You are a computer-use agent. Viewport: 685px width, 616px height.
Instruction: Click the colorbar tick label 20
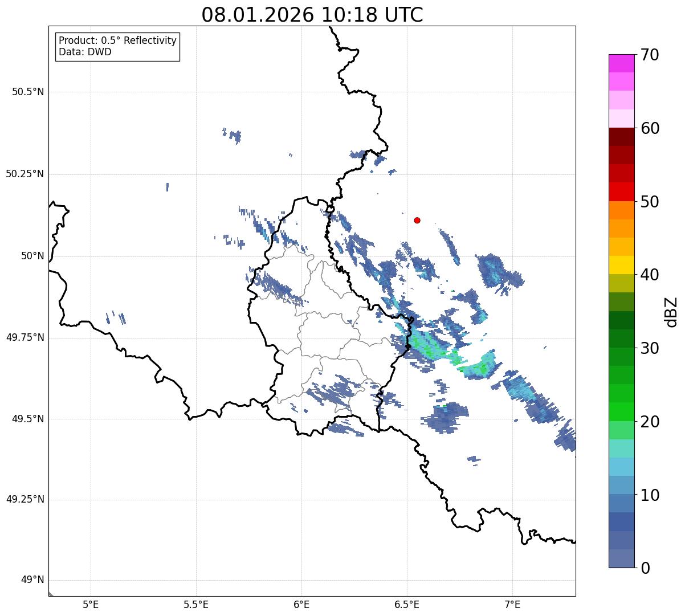pos(650,422)
